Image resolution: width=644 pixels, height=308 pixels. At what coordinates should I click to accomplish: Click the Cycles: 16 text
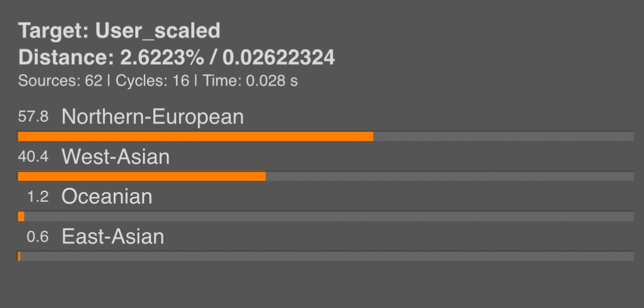pos(152,80)
